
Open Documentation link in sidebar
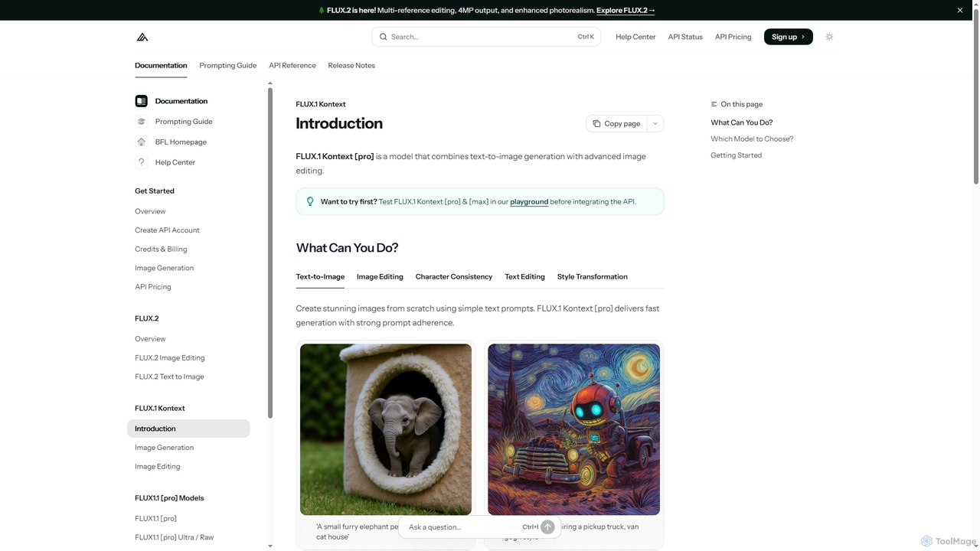pyautogui.click(x=181, y=101)
